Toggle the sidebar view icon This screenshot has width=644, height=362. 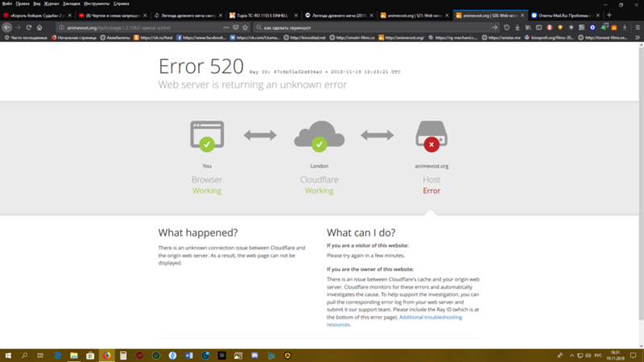point(539,27)
